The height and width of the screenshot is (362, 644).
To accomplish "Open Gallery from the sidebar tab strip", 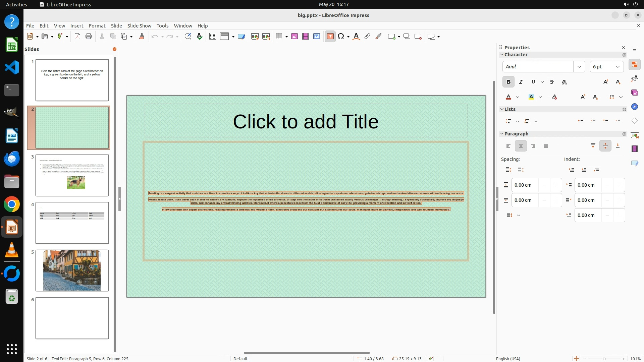I will pos(634,93).
